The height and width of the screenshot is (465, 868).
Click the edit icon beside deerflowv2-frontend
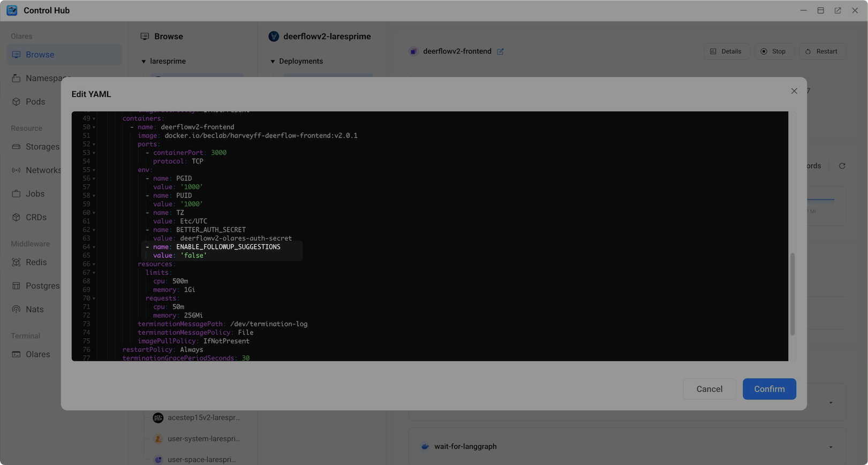(500, 51)
